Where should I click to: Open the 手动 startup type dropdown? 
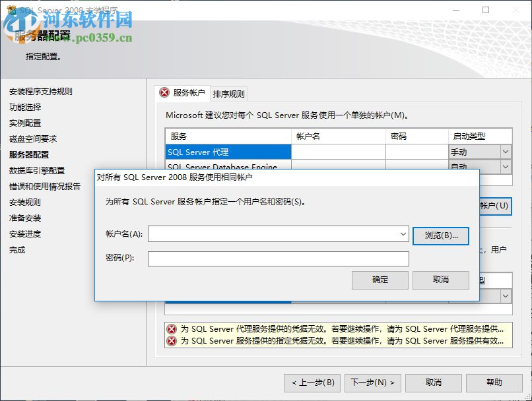[x=506, y=151]
